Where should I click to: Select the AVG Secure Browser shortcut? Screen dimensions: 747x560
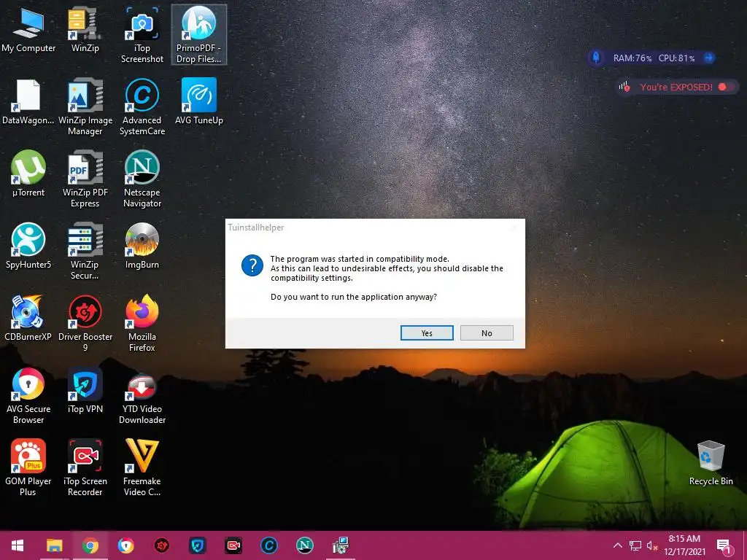click(x=28, y=396)
